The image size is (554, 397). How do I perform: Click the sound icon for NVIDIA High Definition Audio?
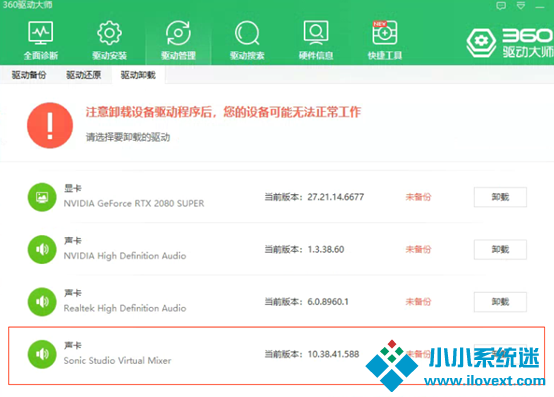click(42, 249)
